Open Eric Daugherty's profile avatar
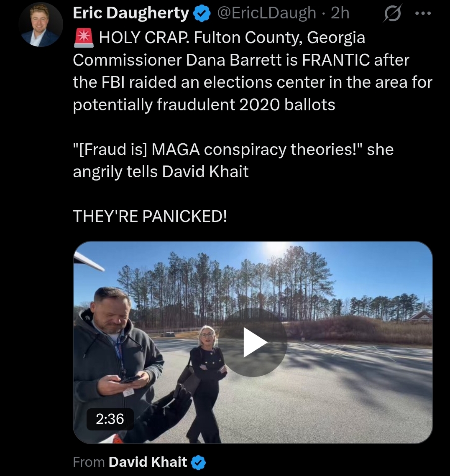The height and width of the screenshot is (476, 450). coord(41,25)
